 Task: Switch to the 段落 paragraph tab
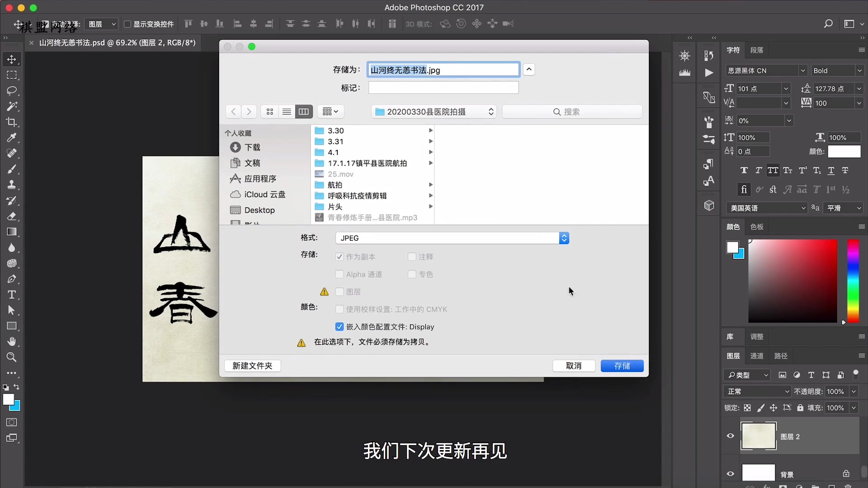(x=757, y=50)
